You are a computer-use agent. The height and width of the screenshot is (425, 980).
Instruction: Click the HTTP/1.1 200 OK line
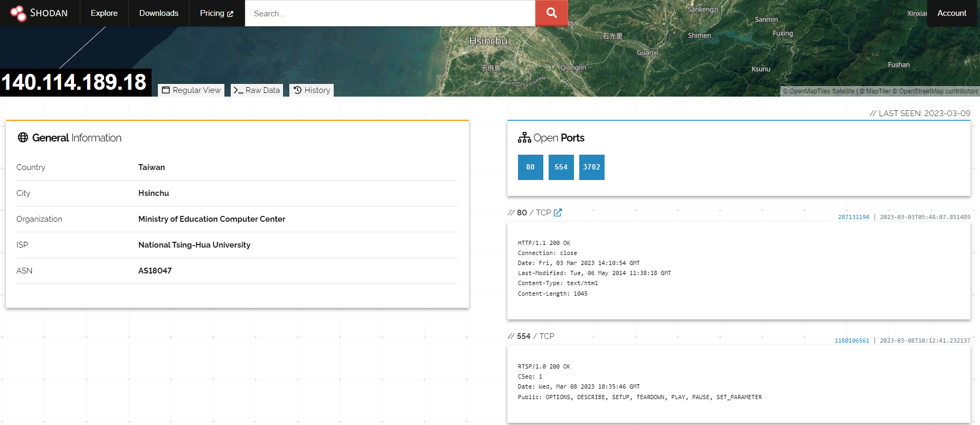click(544, 243)
